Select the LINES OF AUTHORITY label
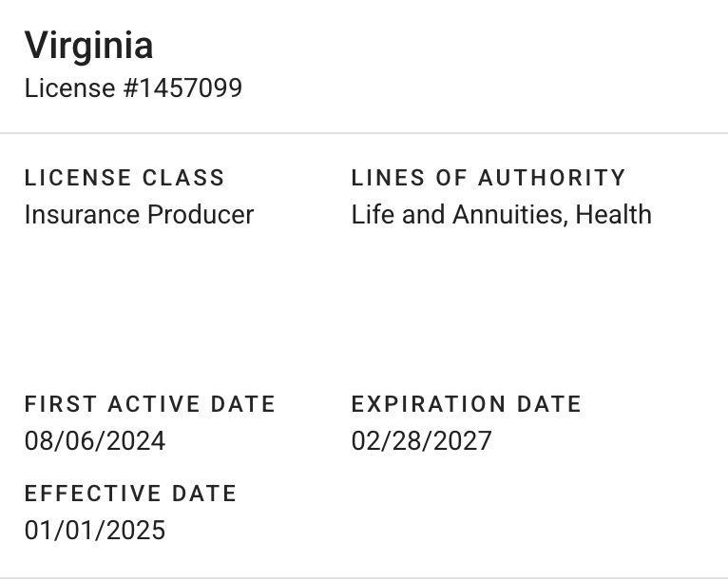The width and height of the screenshot is (728, 582). 489,178
